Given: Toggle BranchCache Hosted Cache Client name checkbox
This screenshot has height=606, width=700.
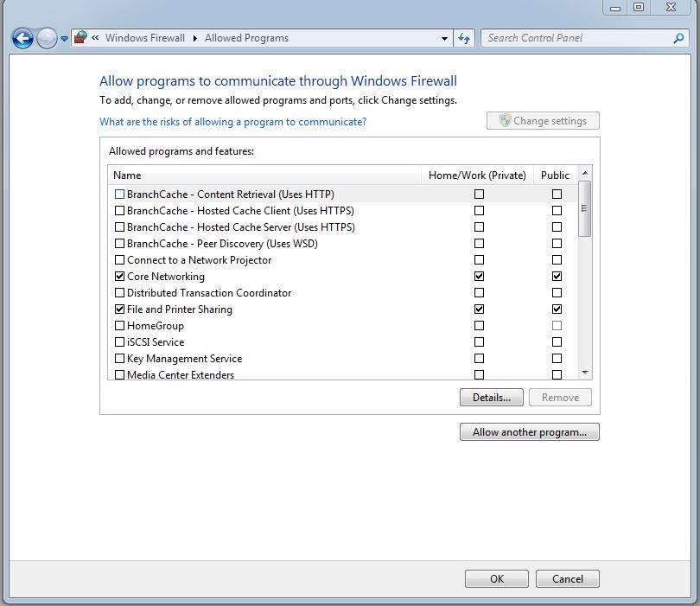Looking at the screenshot, I should (119, 211).
